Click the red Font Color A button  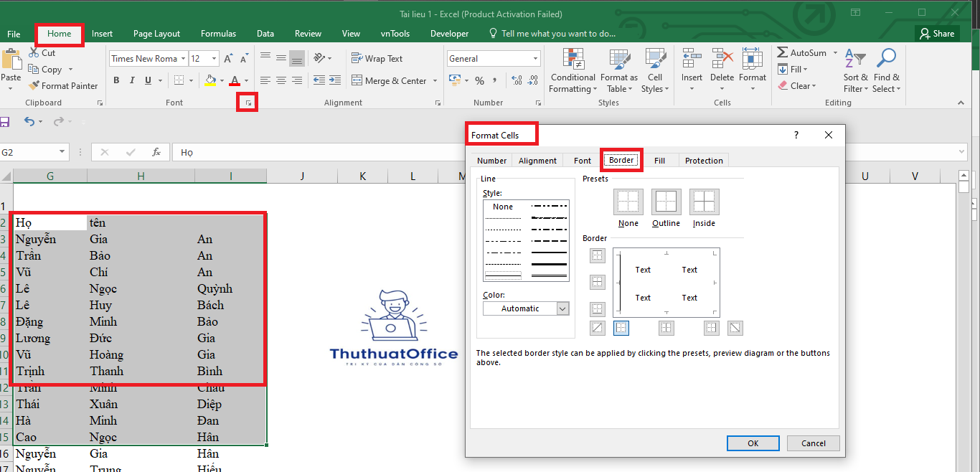(x=235, y=80)
